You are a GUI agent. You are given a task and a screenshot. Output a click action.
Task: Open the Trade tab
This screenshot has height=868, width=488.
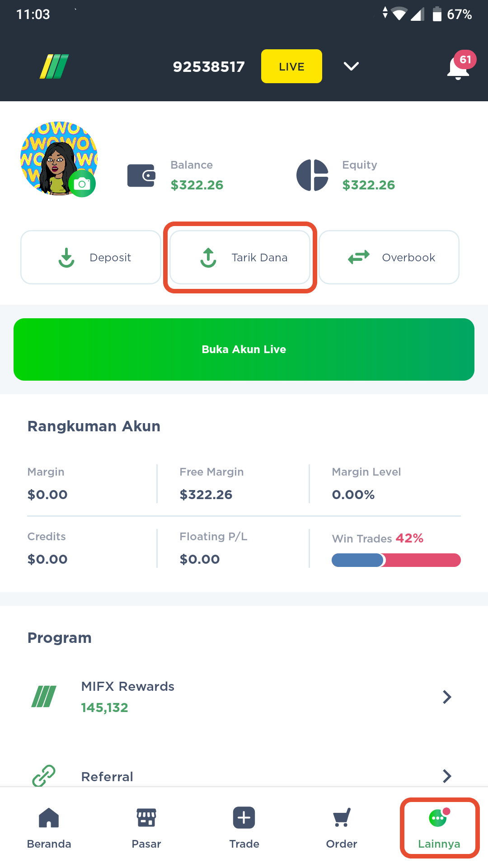244,828
